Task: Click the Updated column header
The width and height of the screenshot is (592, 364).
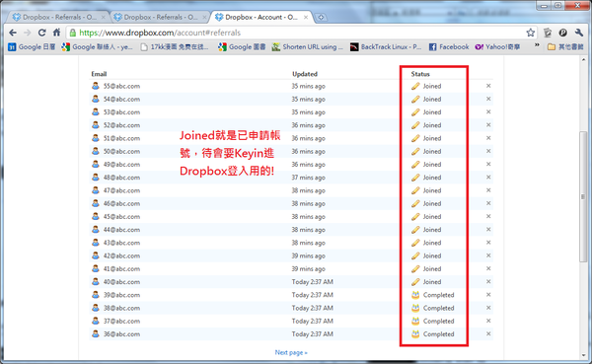Action: tap(305, 74)
